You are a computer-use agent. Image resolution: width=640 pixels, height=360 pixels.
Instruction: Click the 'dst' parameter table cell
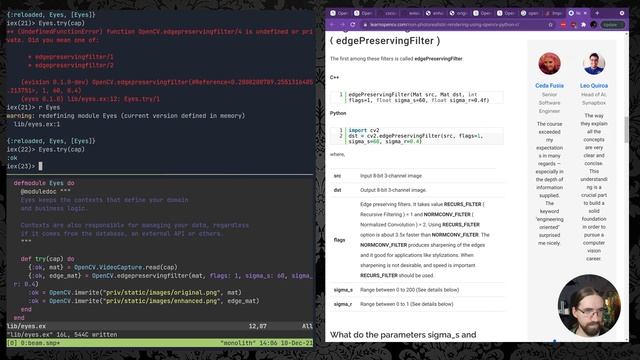pyautogui.click(x=337, y=190)
